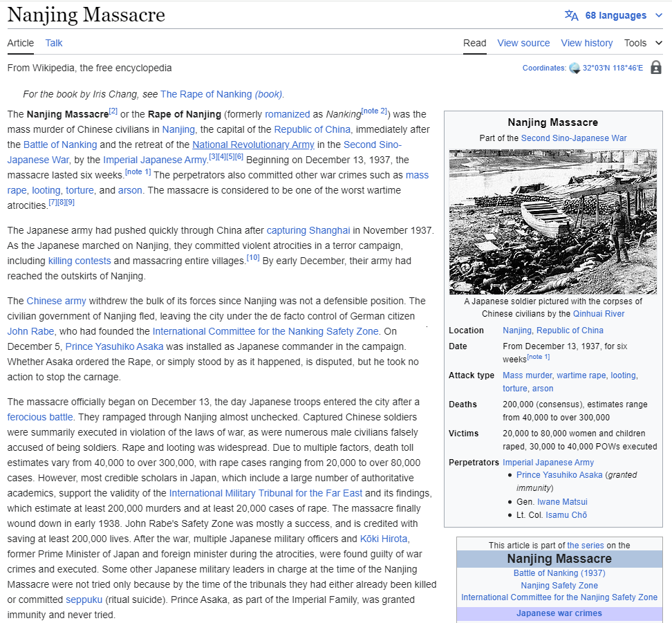Follow the looting link in intro paragraph
The height and width of the screenshot is (623, 672).
46,190
